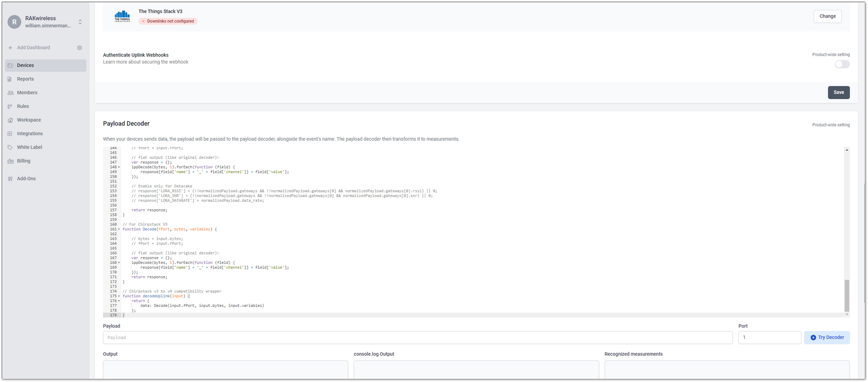
Task: Collapse the code fold arrow at line 161
Action: click(x=119, y=229)
